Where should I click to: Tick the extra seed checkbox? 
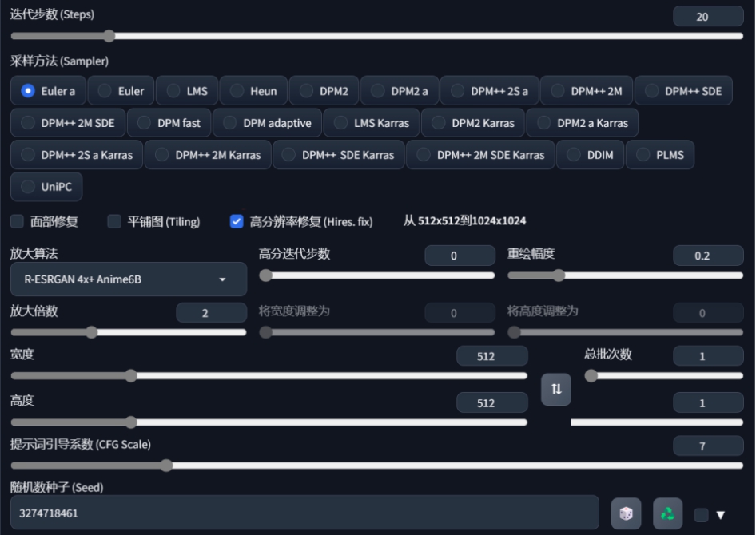point(701,515)
